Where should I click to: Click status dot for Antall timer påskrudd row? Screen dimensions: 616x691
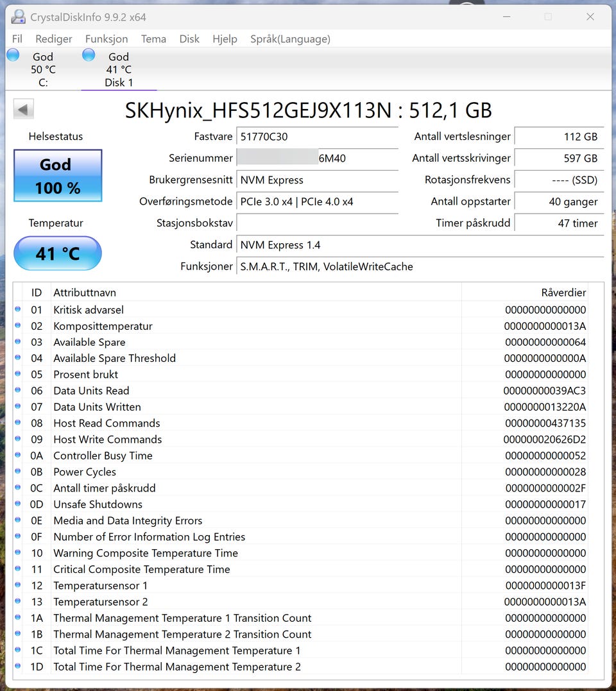tap(17, 488)
